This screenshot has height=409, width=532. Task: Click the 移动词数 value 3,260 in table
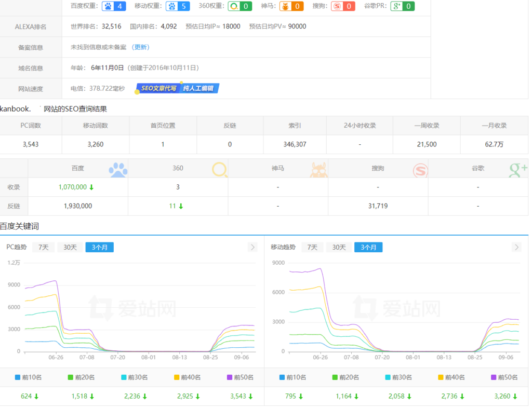click(96, 144)
